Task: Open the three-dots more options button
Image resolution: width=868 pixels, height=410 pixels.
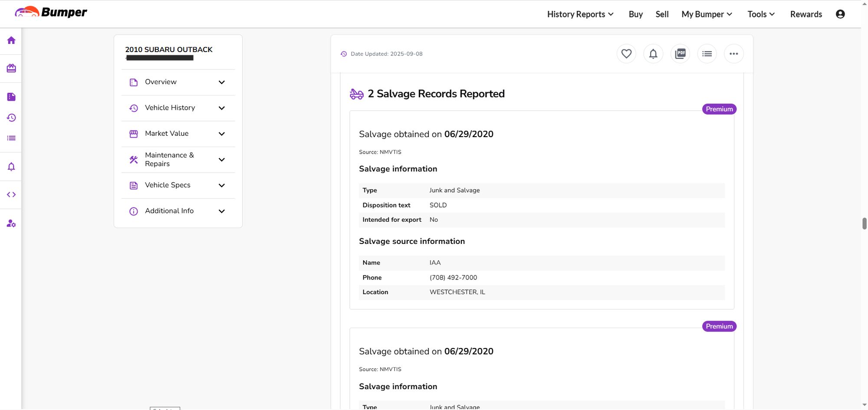Action: pyautogui.click(x=733, y=54)
